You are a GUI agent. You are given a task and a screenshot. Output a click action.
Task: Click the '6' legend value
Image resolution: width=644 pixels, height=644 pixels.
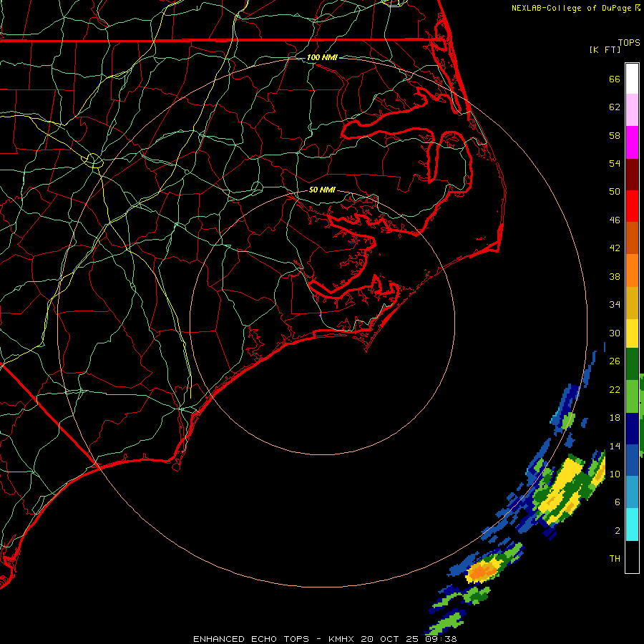pyautogui.click(x=618, y=502)
